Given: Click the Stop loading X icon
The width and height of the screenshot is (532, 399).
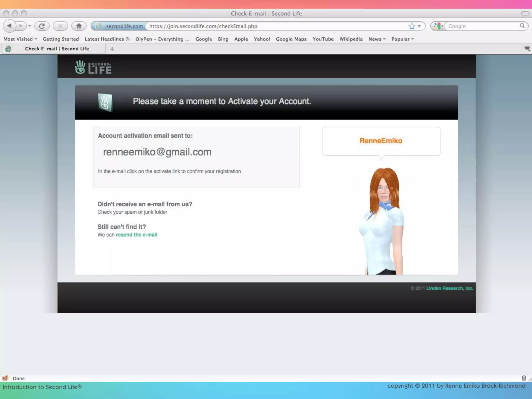Looking at the screenshot, I should [60, 26].
